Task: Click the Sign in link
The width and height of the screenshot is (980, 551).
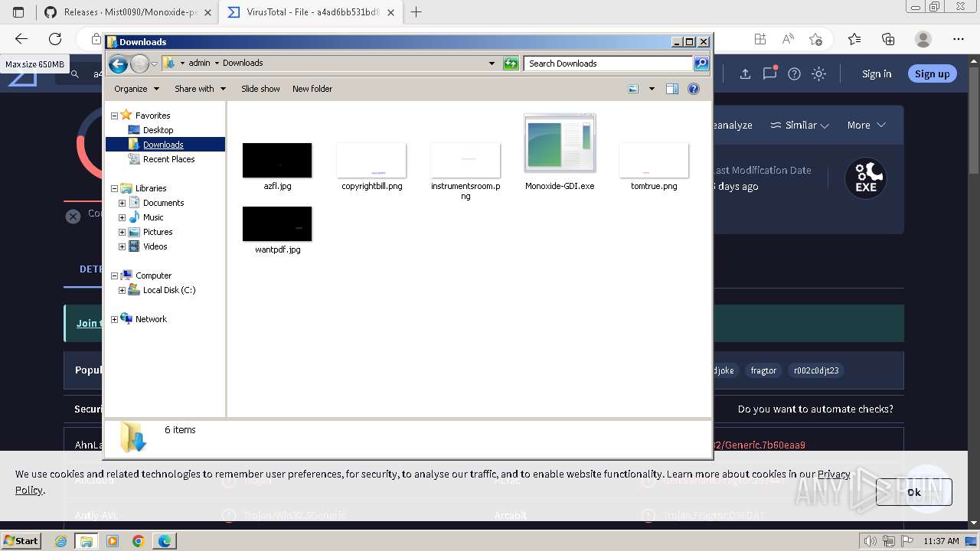Action: [x=877, y=73]
